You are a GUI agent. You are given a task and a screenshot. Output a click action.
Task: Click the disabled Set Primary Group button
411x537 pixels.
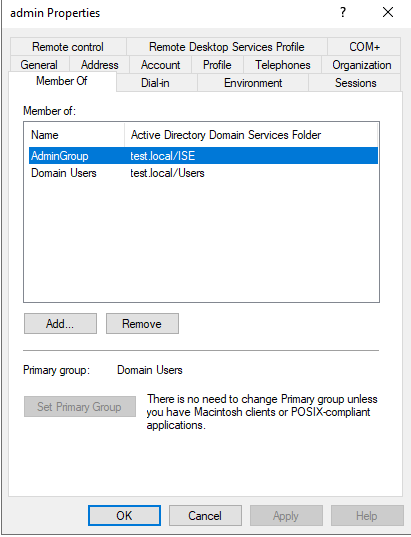coord(80,407)
